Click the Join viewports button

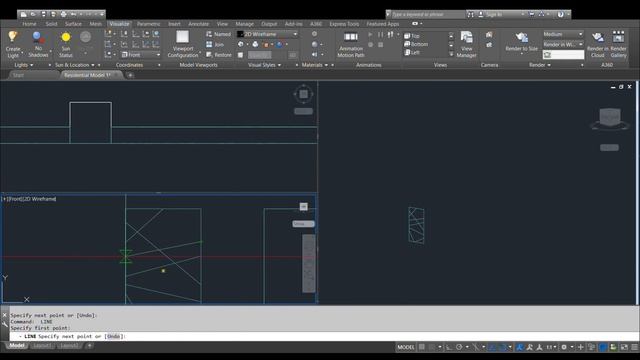[x=215, y=44]
